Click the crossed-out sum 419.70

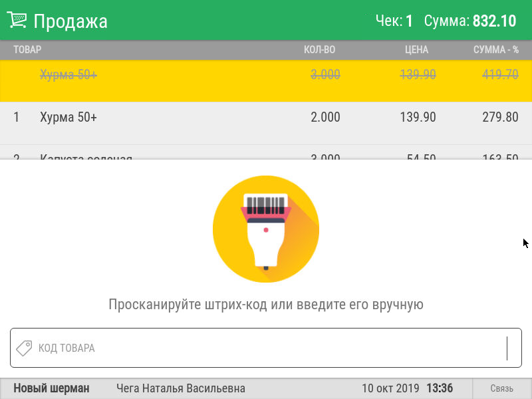501,74
